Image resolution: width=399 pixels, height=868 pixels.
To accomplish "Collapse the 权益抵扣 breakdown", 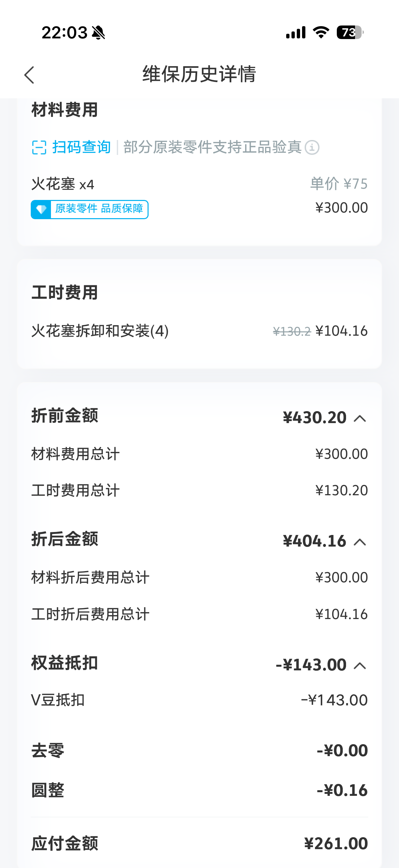I will (360, 665).
